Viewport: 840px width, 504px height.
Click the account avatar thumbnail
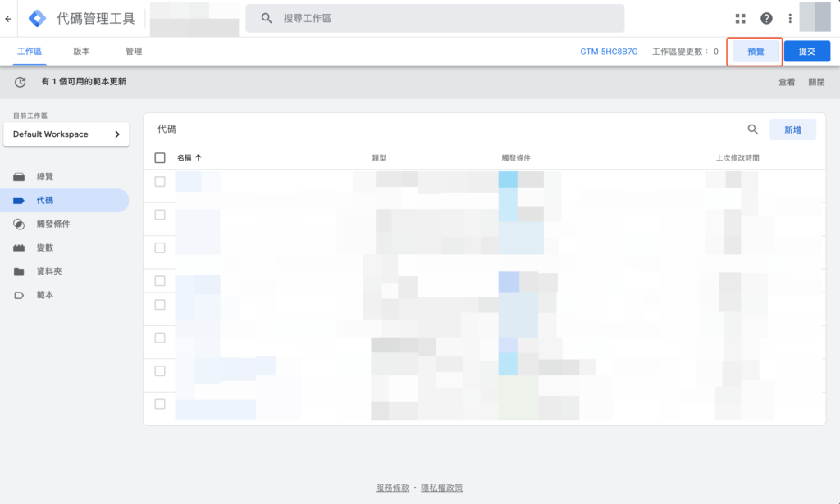point(815,17)
